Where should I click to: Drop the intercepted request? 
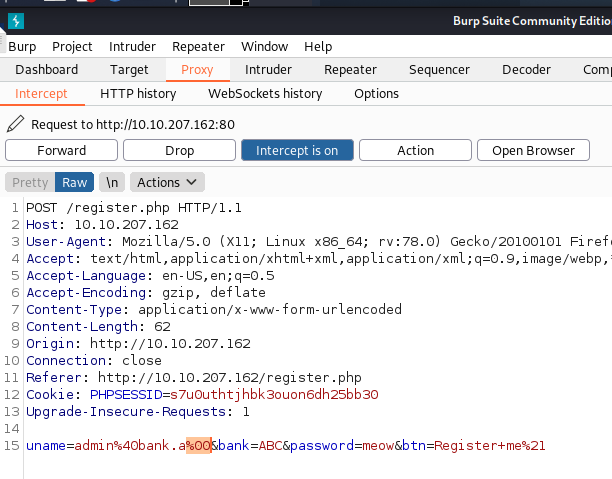point(179,150)
